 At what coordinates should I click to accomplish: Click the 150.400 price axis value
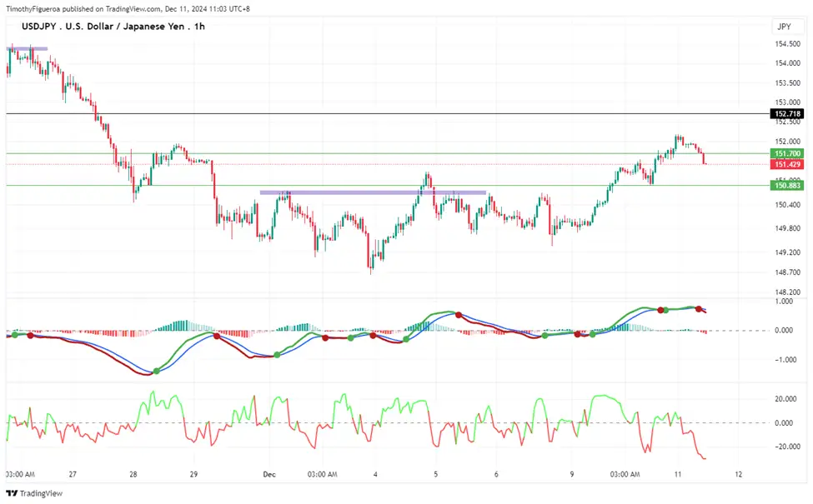(788, 205)
